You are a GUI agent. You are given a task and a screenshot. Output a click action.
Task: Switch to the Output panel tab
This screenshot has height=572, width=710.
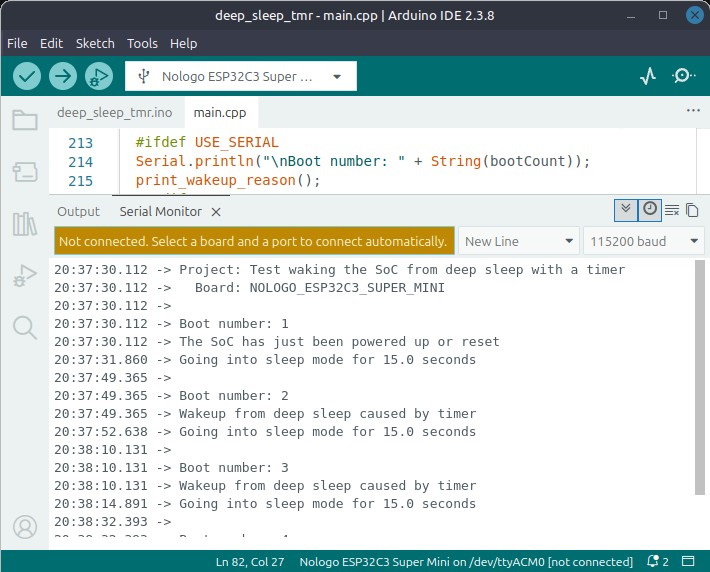tap(78, 211)
